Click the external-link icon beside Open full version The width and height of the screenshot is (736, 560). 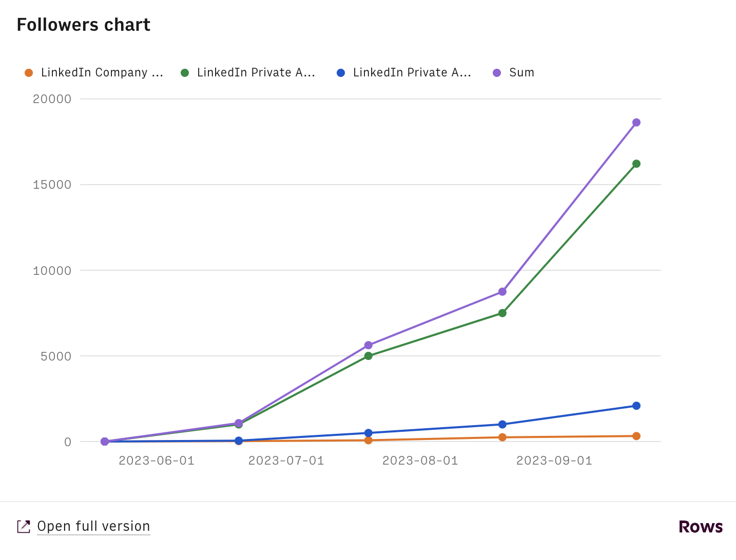point(24,527)
